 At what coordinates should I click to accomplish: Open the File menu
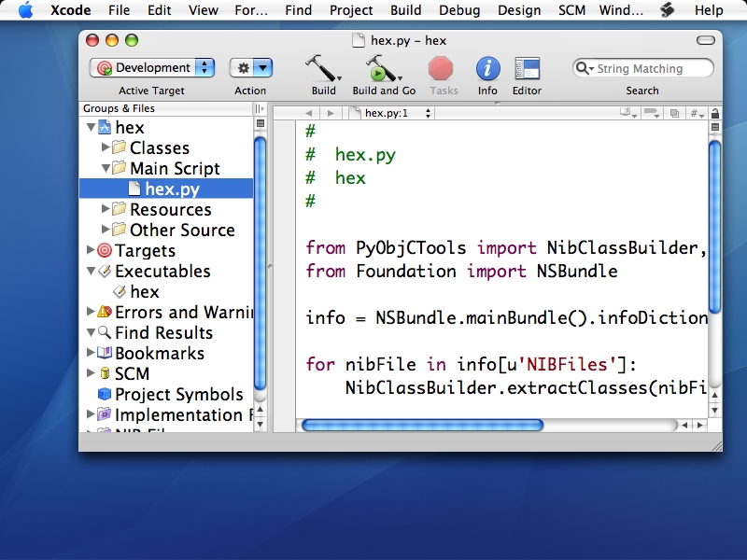click(x=120, y=10)
